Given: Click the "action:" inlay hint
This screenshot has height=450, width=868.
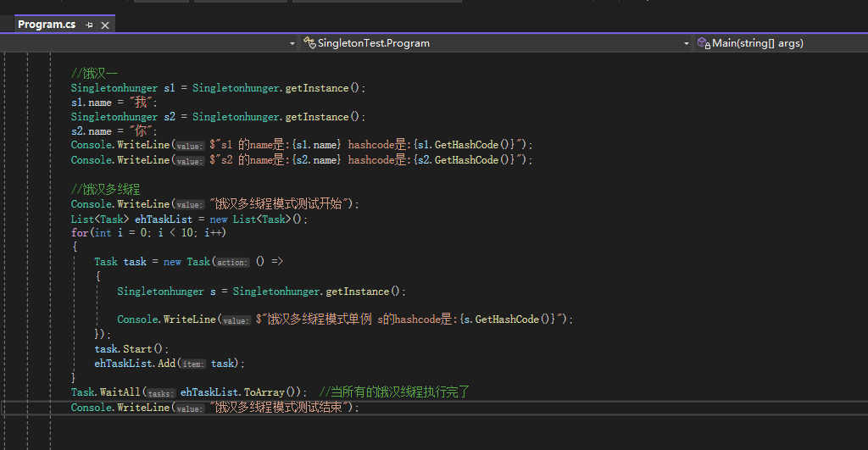Looking at the screenshot, I should tap(232, 263).
